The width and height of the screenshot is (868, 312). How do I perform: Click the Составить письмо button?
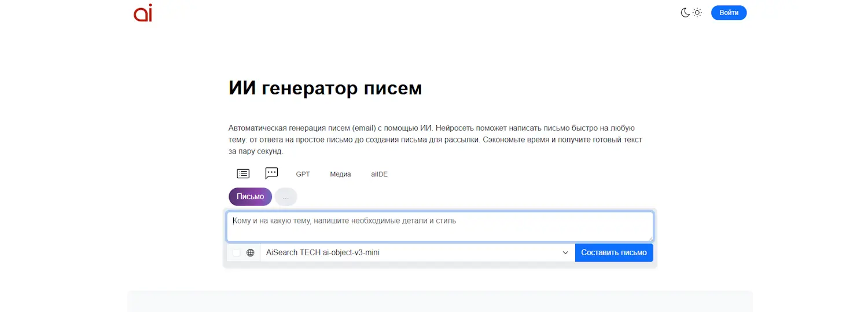614,253
